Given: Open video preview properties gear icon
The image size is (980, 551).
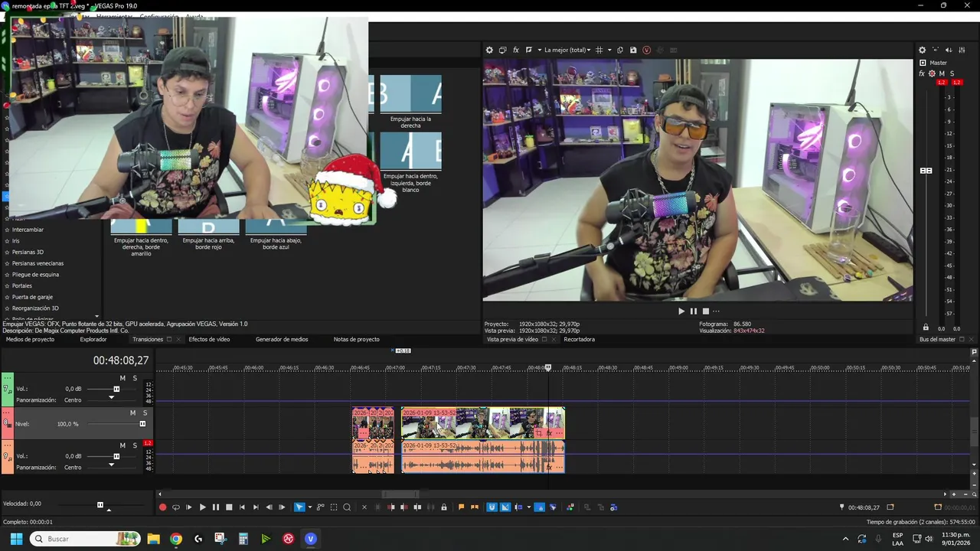Looking at the screenshot, I should coord(489,50).
